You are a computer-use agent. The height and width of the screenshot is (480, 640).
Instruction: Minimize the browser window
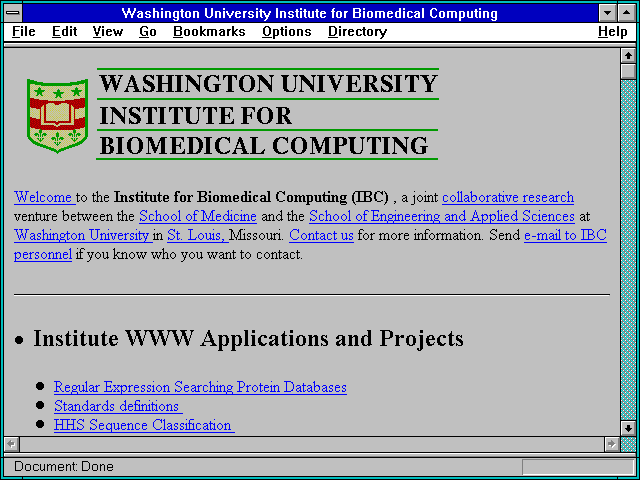[607, 13]
